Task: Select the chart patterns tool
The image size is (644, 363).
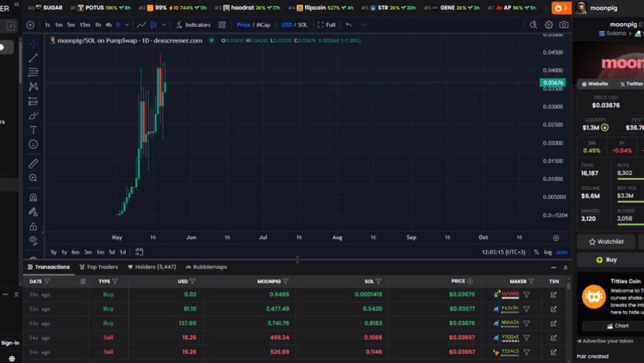Action: pyautogui.click(x=33, y=87)
